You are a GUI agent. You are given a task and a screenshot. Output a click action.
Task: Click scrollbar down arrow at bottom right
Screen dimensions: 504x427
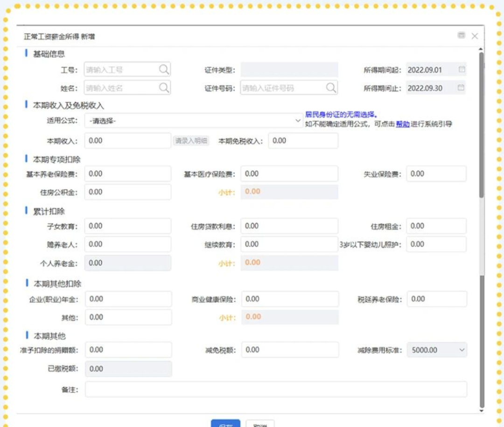(482, 410)
